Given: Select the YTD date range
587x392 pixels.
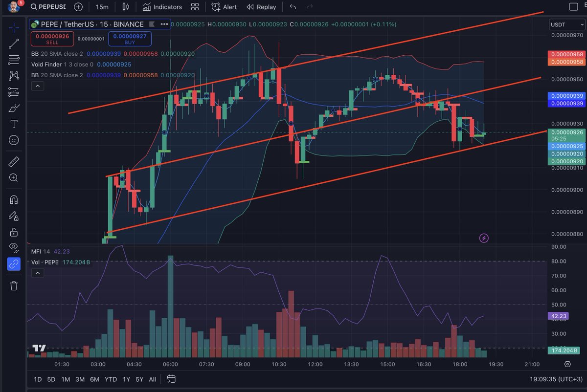Looking at the screenshot, I should [111, 379].
